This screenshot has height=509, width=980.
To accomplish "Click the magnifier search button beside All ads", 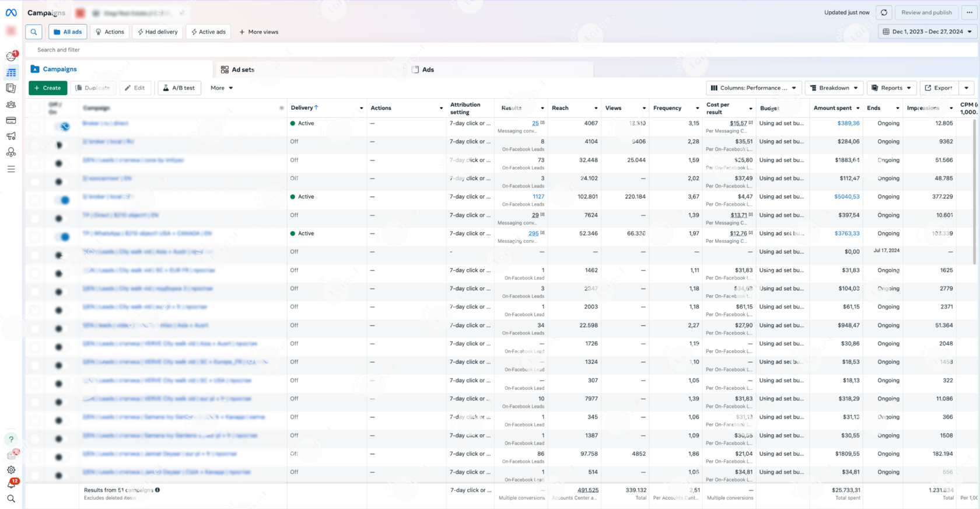I will [34, 32].
